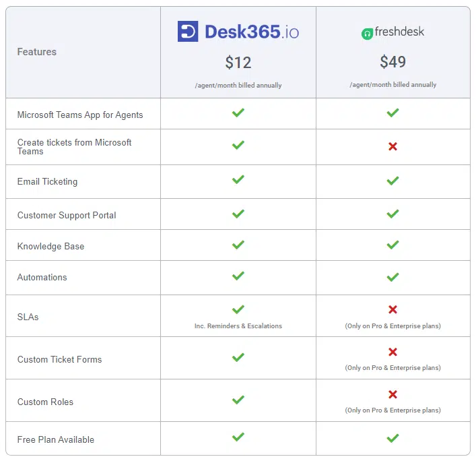Image resolution: width=476 pixels, height=461 pixels.
Task: Click the $12 Desk365 price
Action: click(238, 63)
